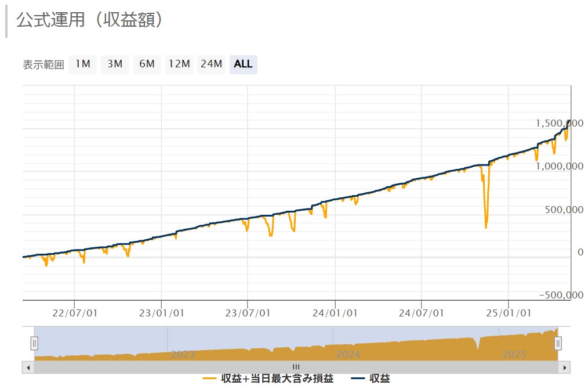Click the 22/07/01 axis label
Screen dimensions: 588x389
75,313
